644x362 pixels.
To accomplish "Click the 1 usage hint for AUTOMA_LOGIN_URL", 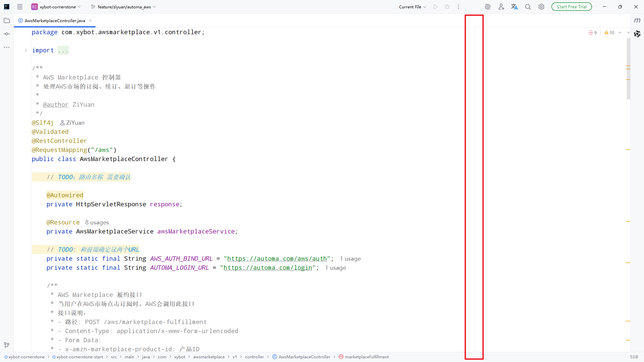I will point(335,268).
